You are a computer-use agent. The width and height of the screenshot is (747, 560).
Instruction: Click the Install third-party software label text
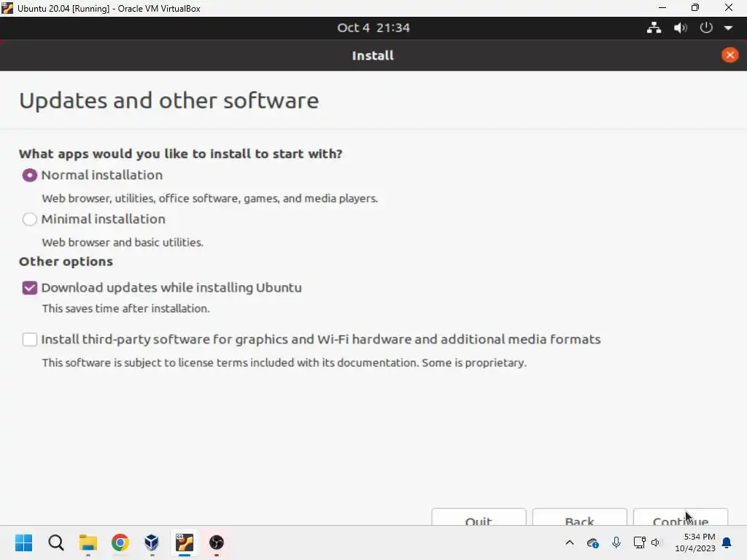tap(321, 340)
